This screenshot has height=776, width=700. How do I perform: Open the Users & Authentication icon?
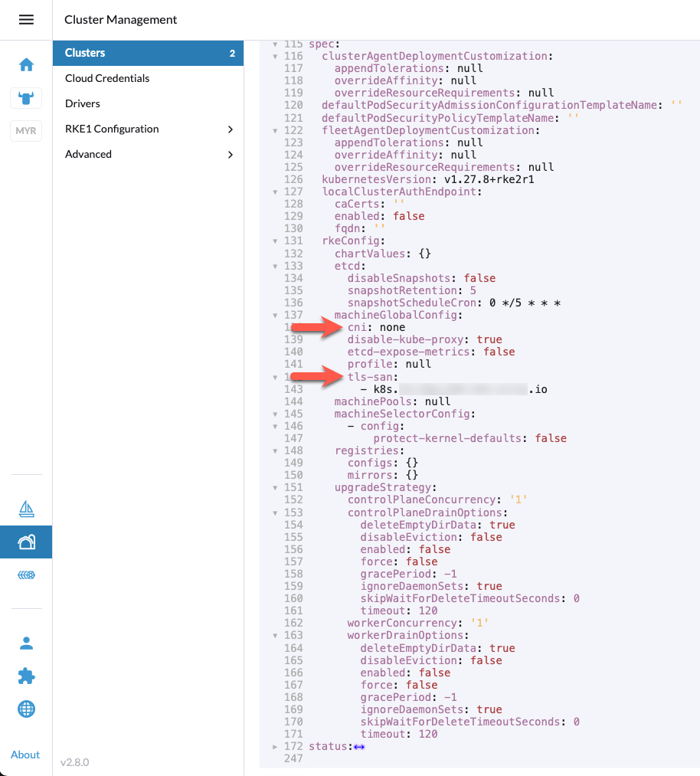pyautogui.click(x=26, y=643)
